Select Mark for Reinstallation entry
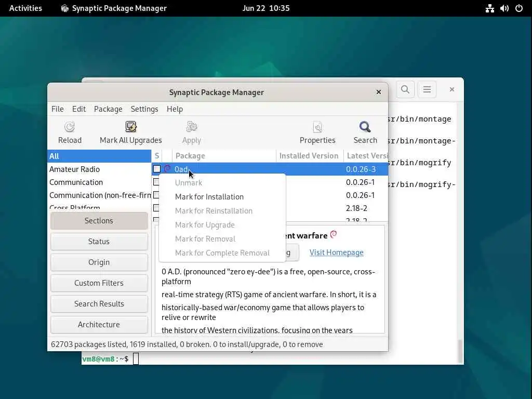Image resolution: width=532 pixels, height=399 pixels. coord(222,211)
